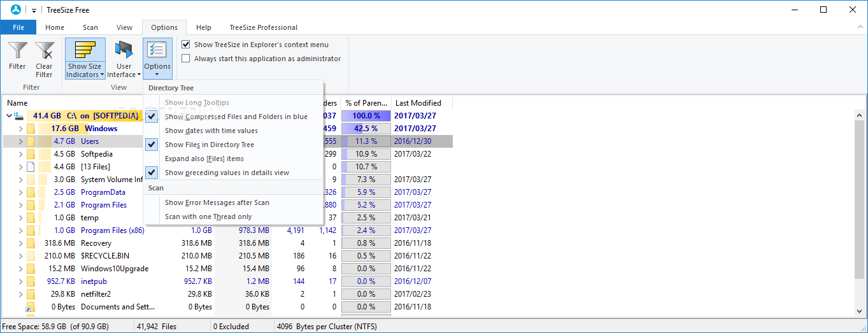Image resolution: width=868 pixels, height=333 pixels.
Task: Click the vertical scrollbar up arrow
Action: tap(860, 115)
